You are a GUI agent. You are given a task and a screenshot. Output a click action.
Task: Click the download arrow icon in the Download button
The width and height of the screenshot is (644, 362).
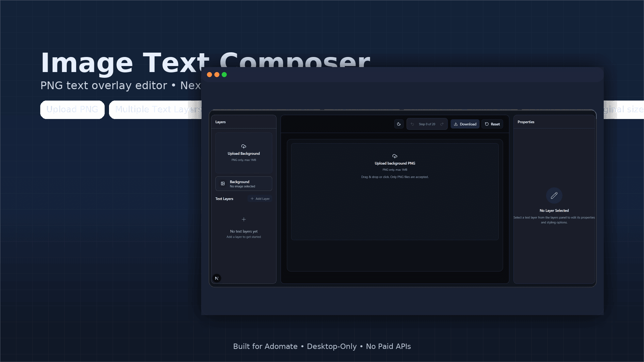456,124
